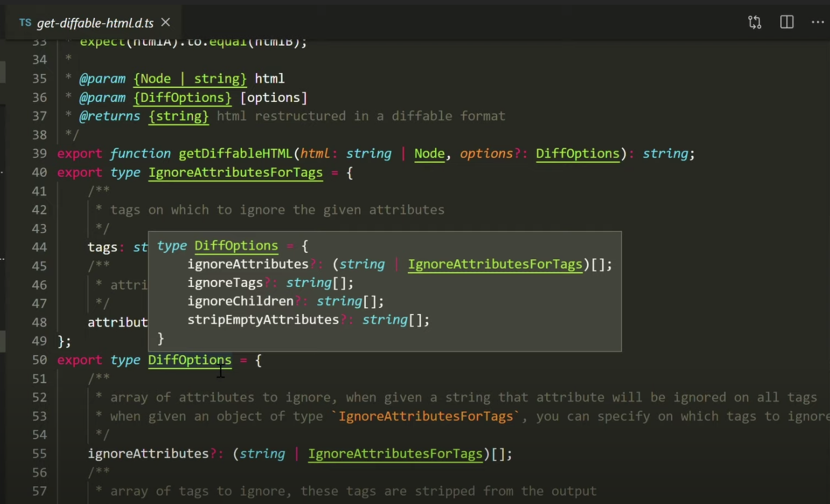Click IgnoreAttributesForTags inside the hover popup
The height and width of the screenshot is (504, 830).
point(495,265)
